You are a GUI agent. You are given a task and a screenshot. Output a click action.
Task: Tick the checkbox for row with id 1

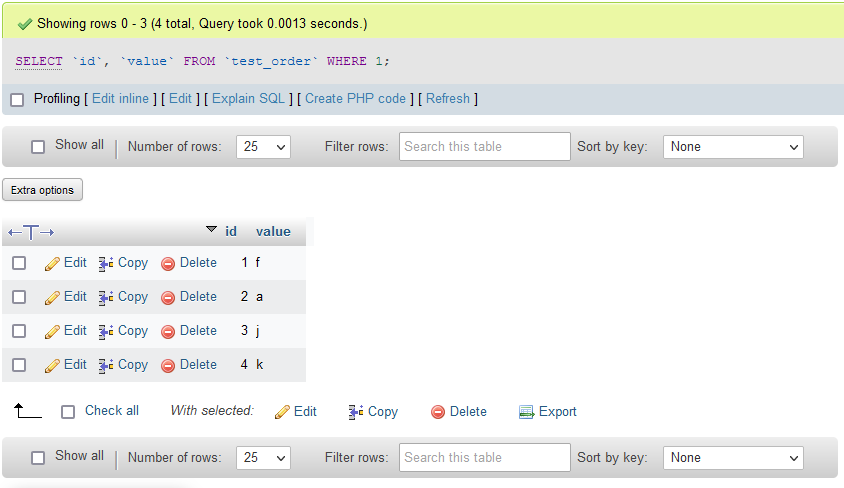[x=19, y=263]
